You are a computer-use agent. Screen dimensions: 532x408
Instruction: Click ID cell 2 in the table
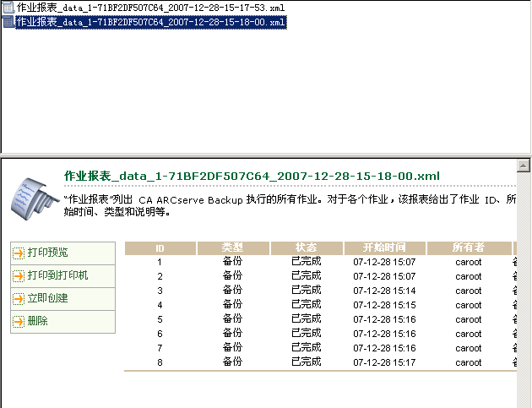coord(160,276)
